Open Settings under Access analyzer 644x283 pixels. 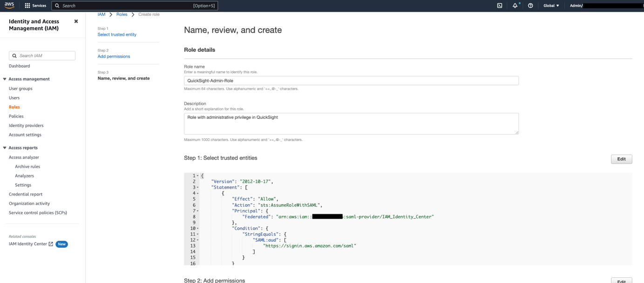[23, 185]
